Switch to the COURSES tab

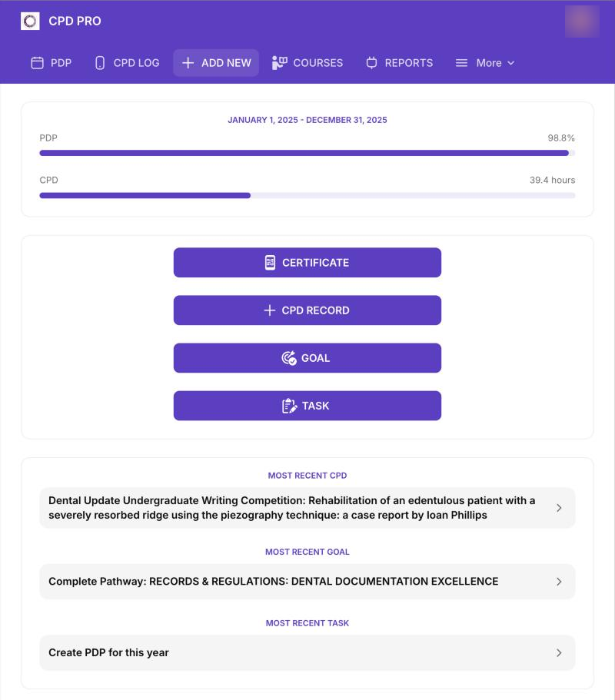coord(307,63)
